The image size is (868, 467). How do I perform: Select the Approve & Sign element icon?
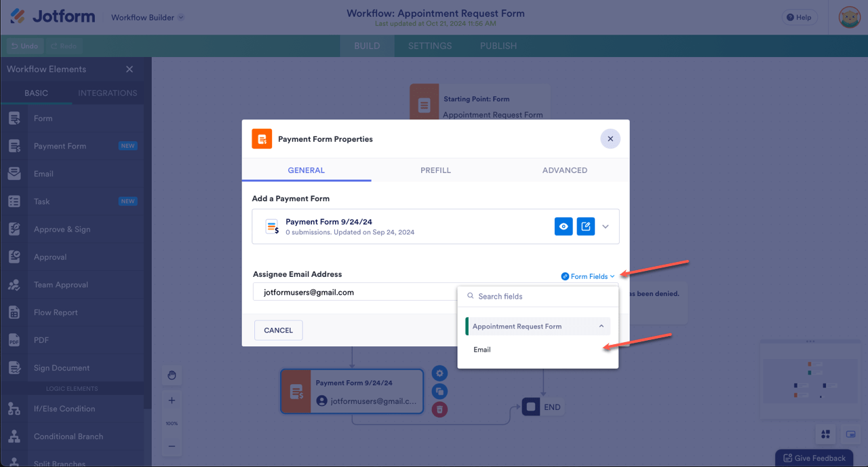click(14, 229)
